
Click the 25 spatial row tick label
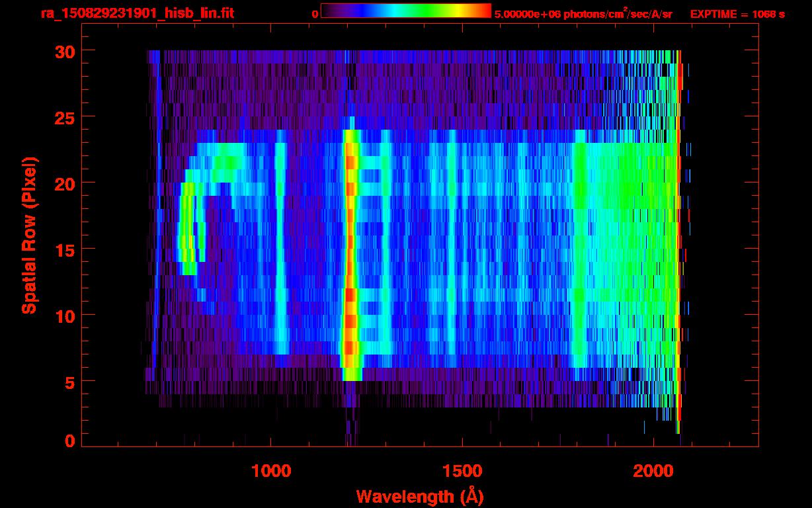tap(65, 117)
